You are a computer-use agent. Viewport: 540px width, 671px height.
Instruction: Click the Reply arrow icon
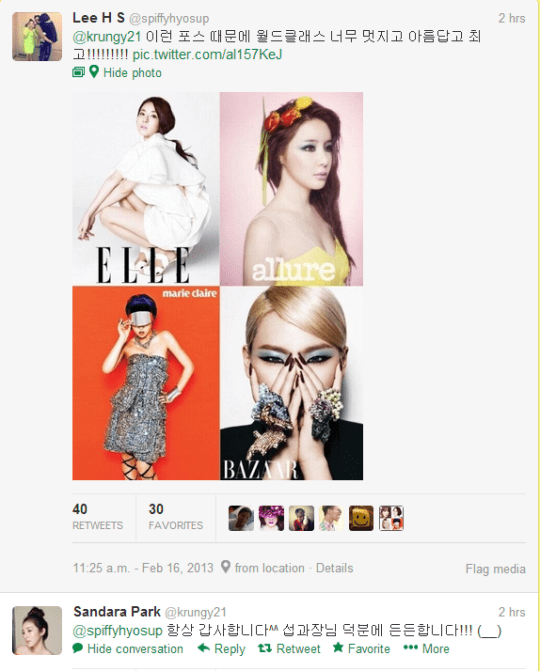(x=204, y=648)
